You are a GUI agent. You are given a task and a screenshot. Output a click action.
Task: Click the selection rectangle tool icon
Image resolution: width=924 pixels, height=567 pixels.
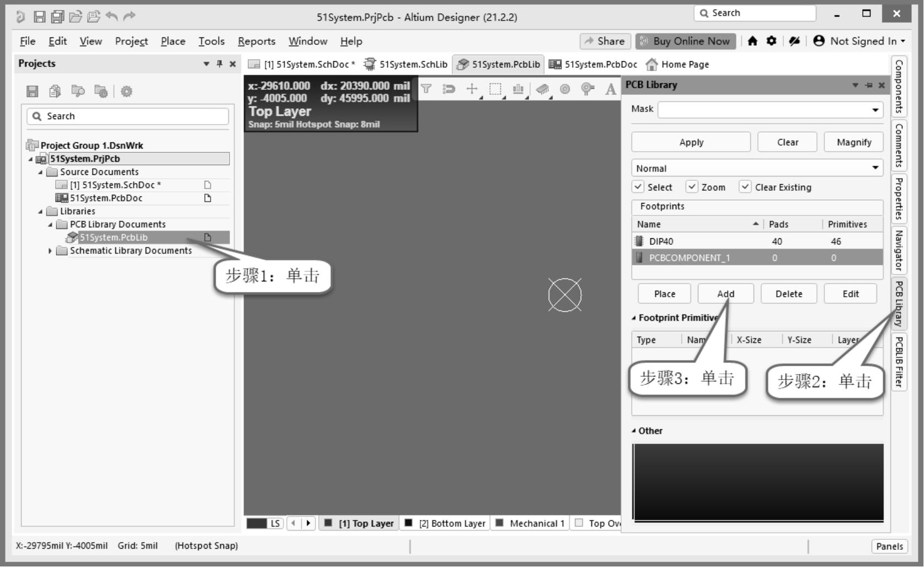point(495,89)
